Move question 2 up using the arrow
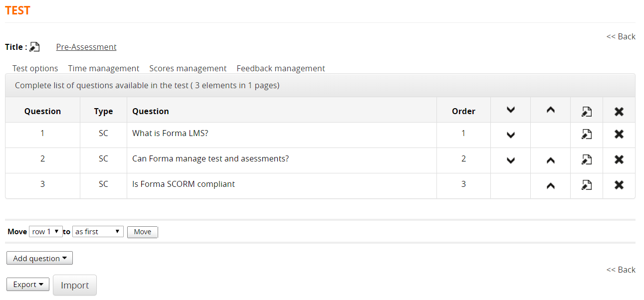Image resolution: width=644 pixels, height=300 pixels. point(550,160)
